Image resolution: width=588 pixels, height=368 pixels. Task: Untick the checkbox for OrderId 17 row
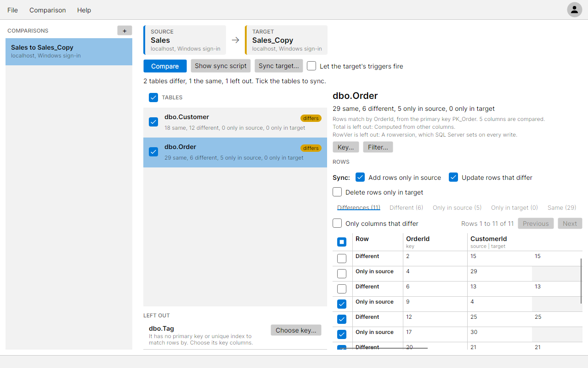(x=342, y=334)
